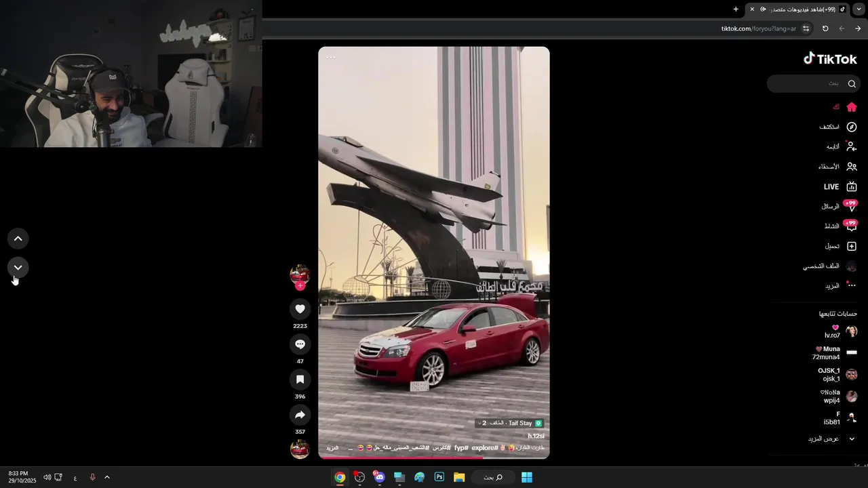Open Activity (النشاط) notifications
Image resolution: width=868 pixels, height=488 pixels.
click(840, 226)
